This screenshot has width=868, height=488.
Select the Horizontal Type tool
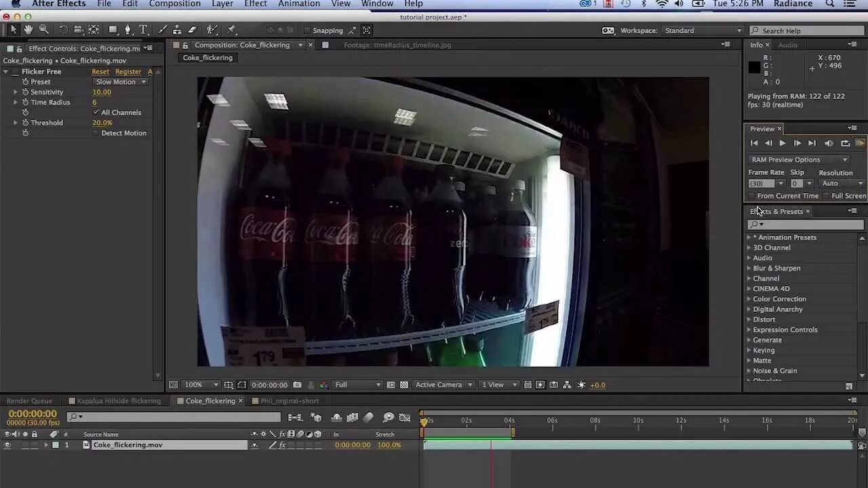click(x=143, y=30)
